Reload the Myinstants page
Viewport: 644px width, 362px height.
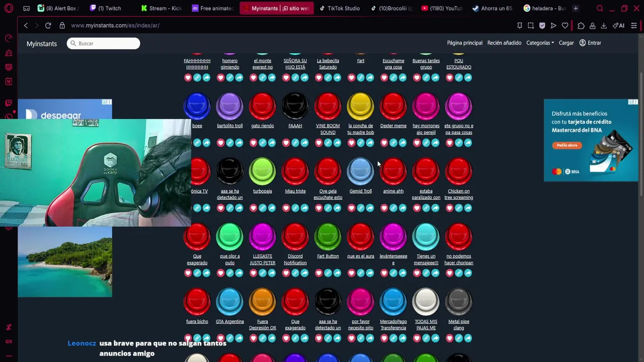(48, 25)
